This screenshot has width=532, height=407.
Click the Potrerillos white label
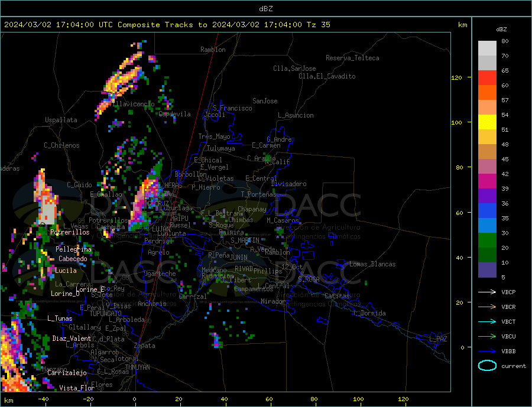(70, 232)
